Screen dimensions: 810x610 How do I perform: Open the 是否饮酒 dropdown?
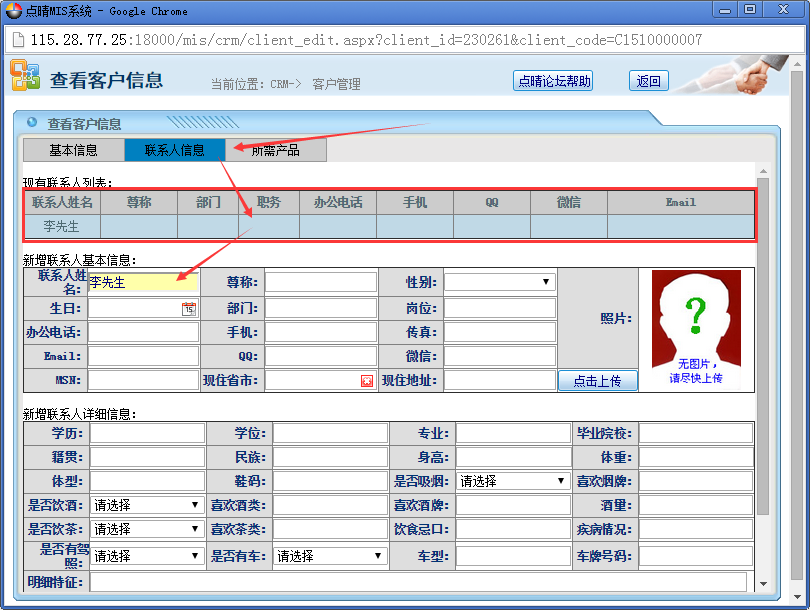click(147, 505)
